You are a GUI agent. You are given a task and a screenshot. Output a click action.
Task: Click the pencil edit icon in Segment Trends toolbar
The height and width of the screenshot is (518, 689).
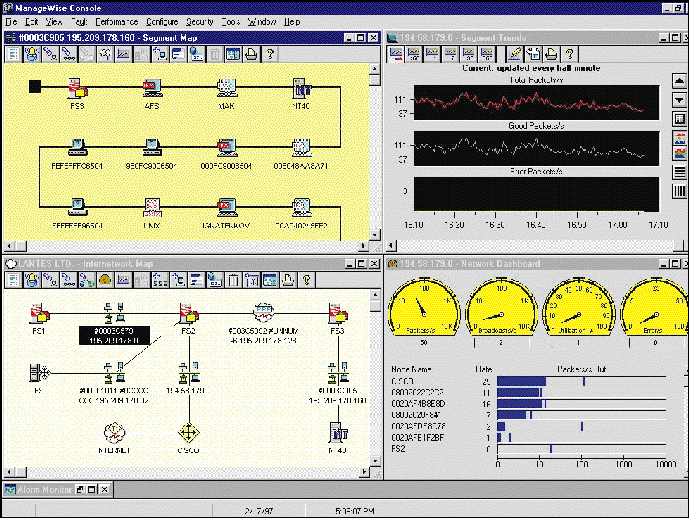coord(514,54)
